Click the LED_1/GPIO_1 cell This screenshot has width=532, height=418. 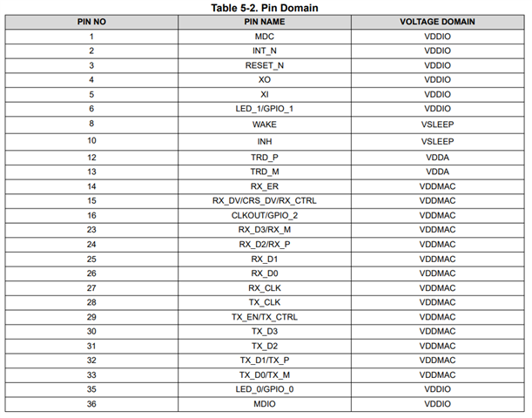[265, 108]
